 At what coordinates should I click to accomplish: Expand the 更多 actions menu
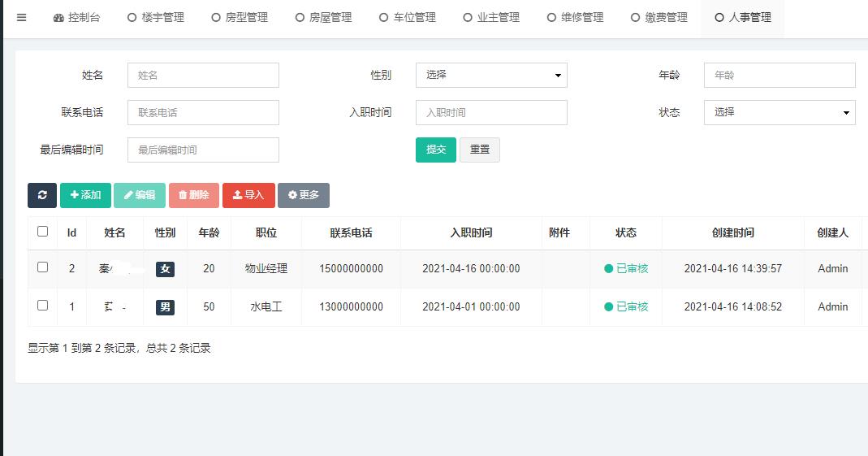coord(304,195)
